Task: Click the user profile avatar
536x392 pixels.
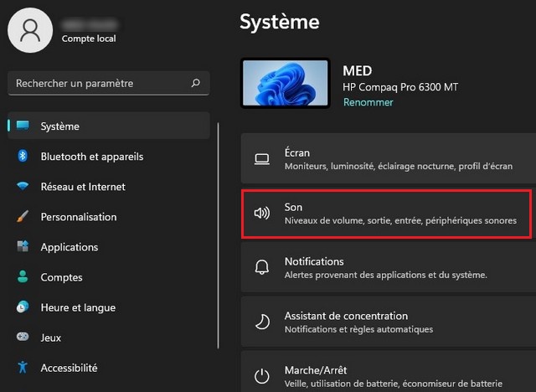Action: 30,29
